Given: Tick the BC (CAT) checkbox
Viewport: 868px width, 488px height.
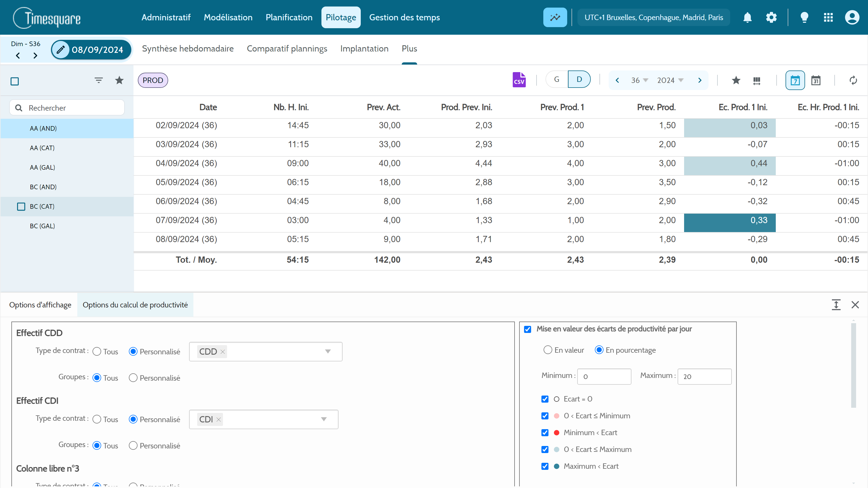Looking at the screenshot, I should (21, 206).
